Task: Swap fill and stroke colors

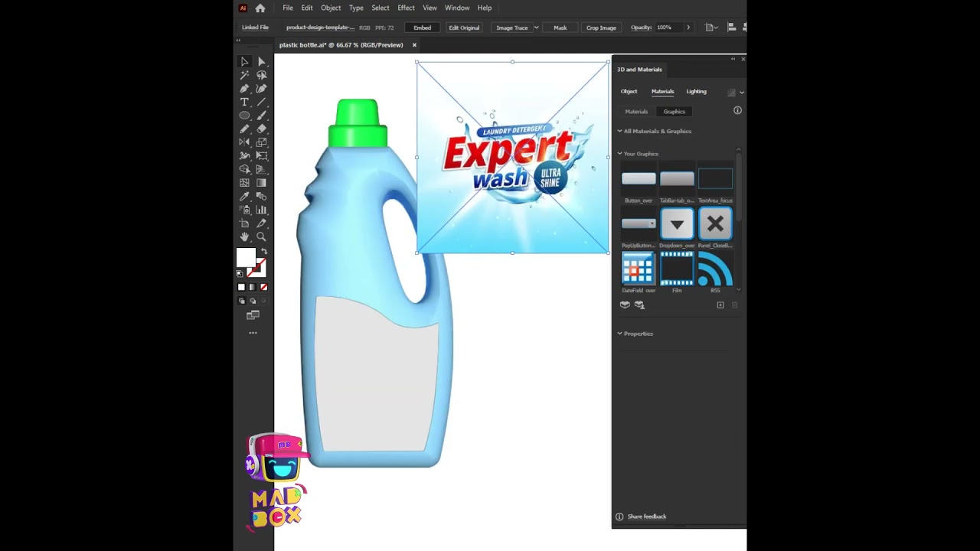Action: (264, 251)
